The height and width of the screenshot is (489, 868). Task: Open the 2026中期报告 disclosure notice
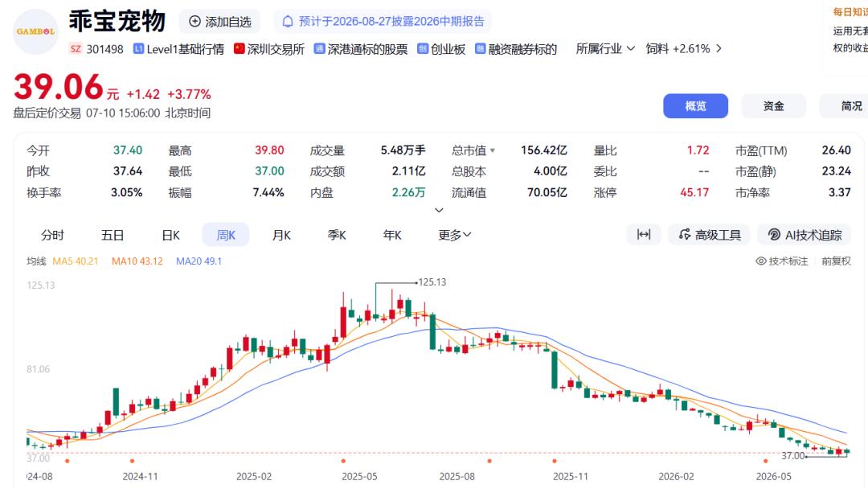point(383,22)
